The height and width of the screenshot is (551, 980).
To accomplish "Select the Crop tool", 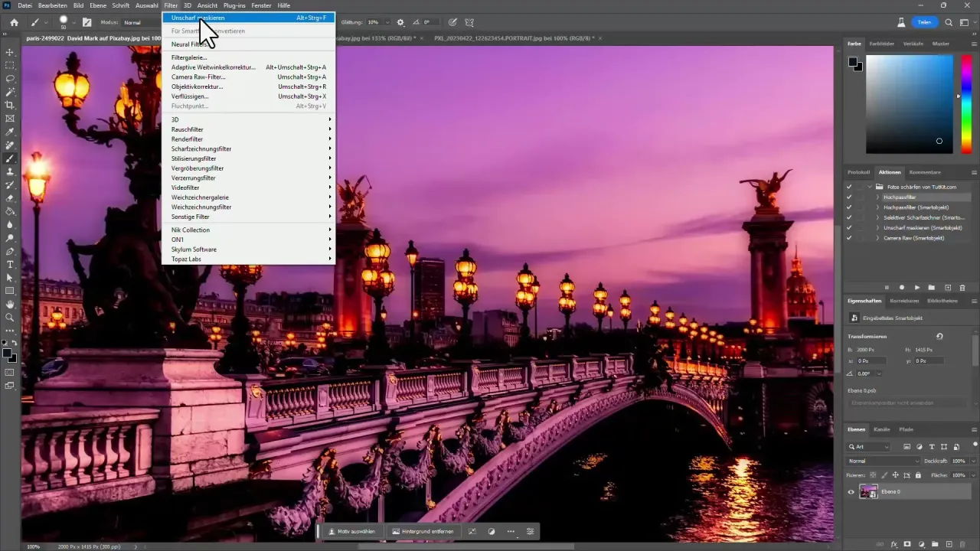I will [10, 105].
